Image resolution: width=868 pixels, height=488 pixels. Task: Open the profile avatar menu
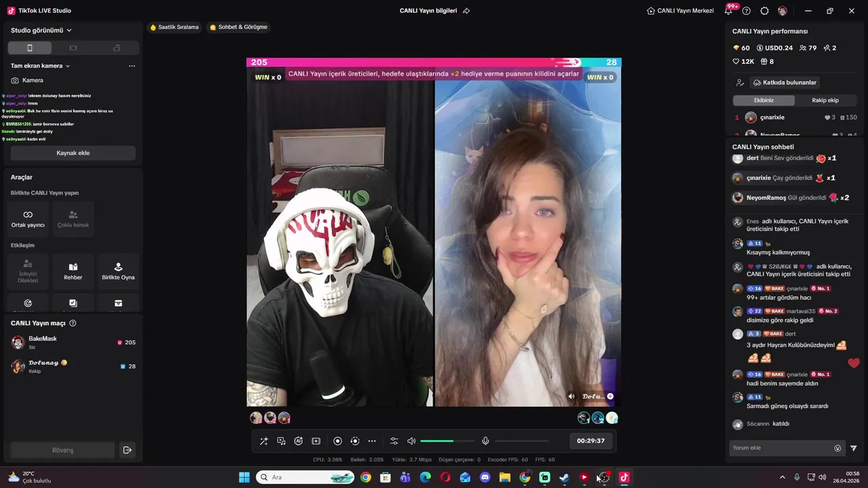(x=783, y=11)
